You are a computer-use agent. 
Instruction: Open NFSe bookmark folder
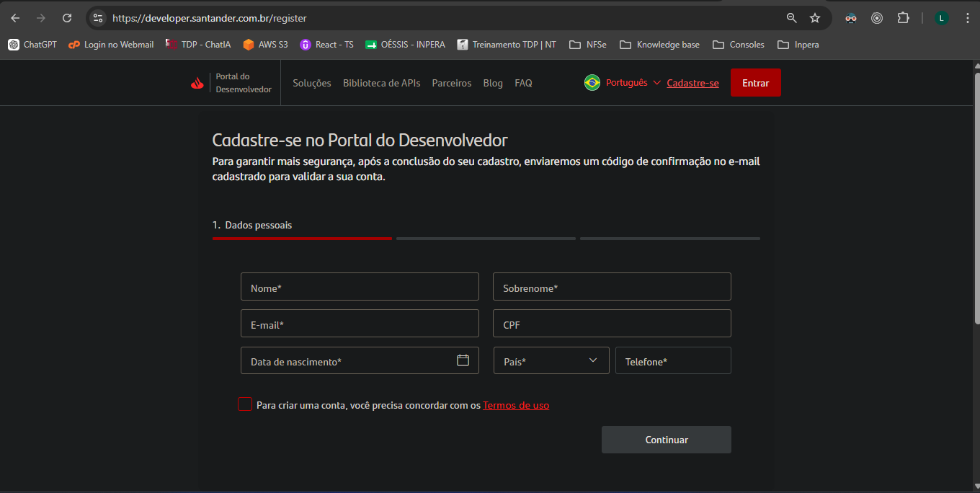(588, 45)
